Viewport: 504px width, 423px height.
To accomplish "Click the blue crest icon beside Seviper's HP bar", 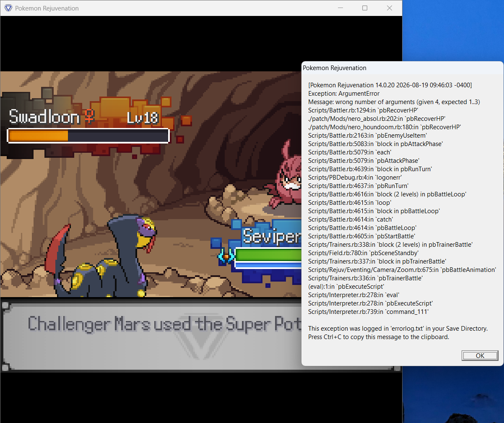I will tap(226, 255).
